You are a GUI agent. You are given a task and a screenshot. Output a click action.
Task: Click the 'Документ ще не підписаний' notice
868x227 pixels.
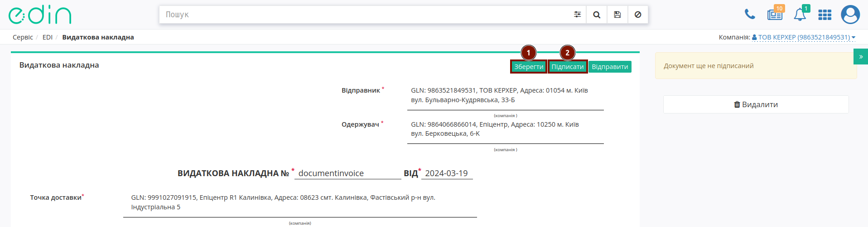[x=756, y=66]
